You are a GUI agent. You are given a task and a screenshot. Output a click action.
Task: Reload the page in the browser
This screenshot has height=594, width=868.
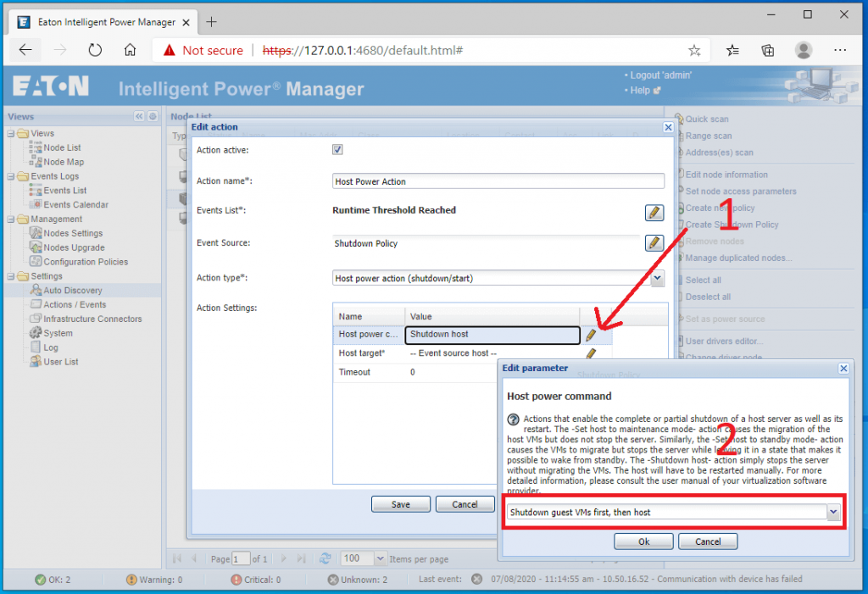[x=95, y=50]
